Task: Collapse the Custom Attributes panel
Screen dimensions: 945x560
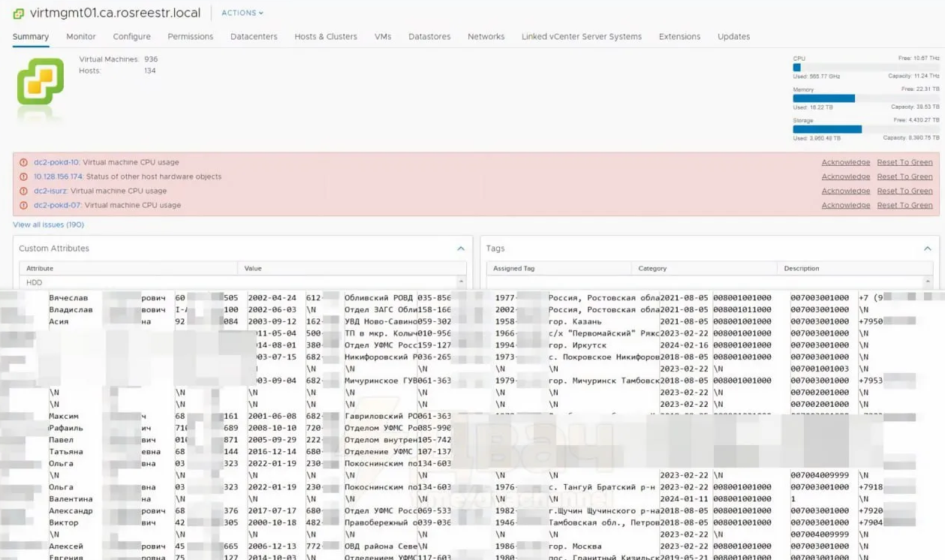Action: (x=461, y=248)
